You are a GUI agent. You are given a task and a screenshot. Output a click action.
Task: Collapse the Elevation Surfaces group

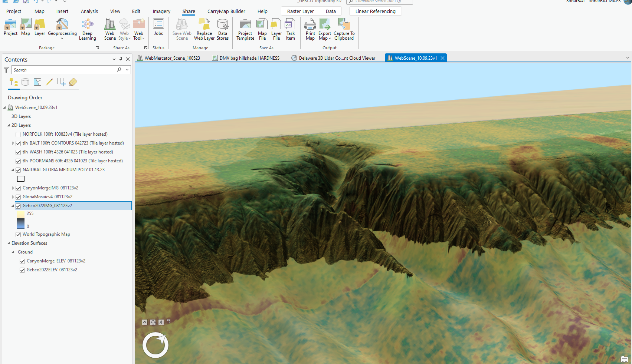[8, 243]
